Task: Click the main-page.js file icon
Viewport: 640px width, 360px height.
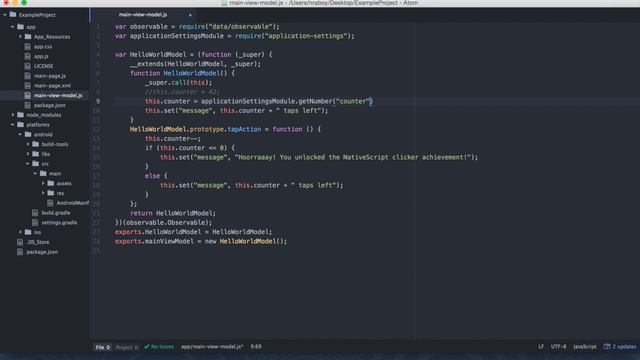Action: click(x=28, y=76)
